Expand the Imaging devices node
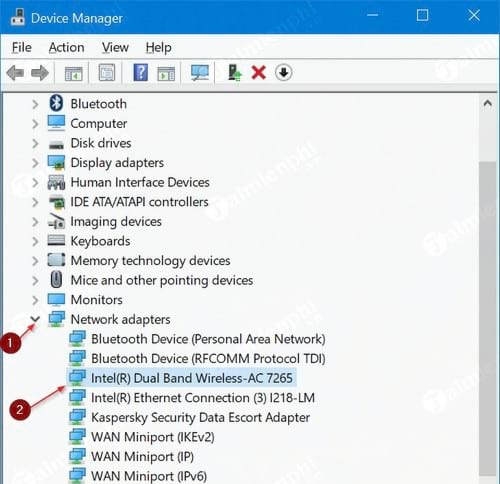Viewport: 500px width, 484px height. (x=35, y=222)
